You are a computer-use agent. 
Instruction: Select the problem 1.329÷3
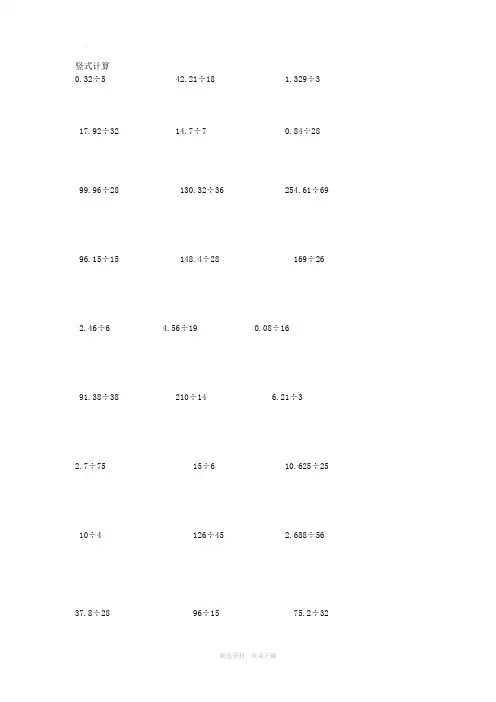[302, 79]
